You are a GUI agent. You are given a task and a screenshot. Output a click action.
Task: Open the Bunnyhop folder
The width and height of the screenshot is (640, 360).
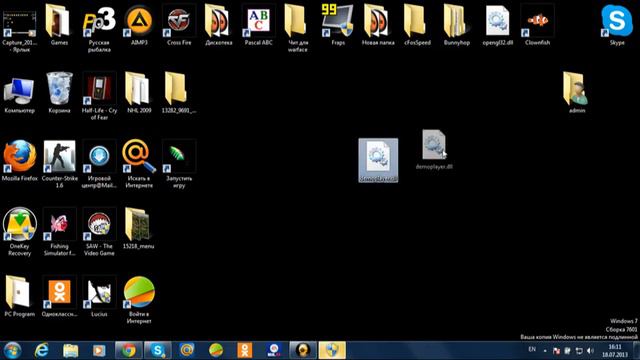[x=457, y=25]
